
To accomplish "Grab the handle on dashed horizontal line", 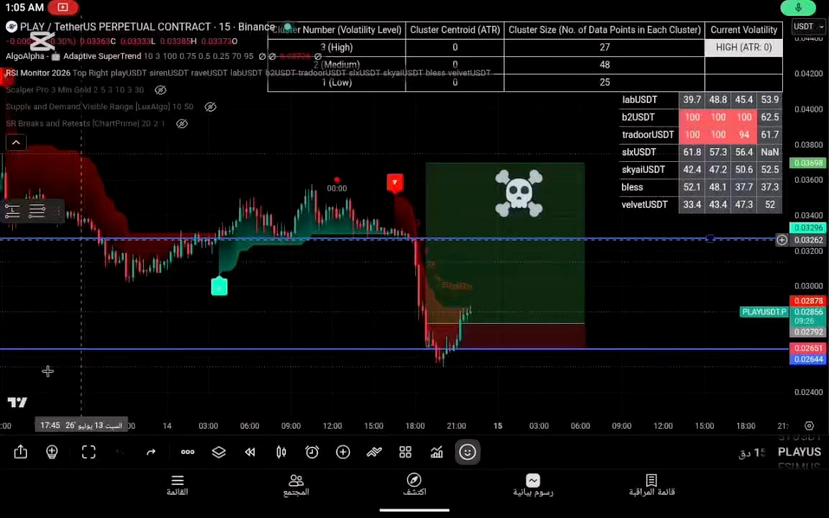I will (711, 239).
